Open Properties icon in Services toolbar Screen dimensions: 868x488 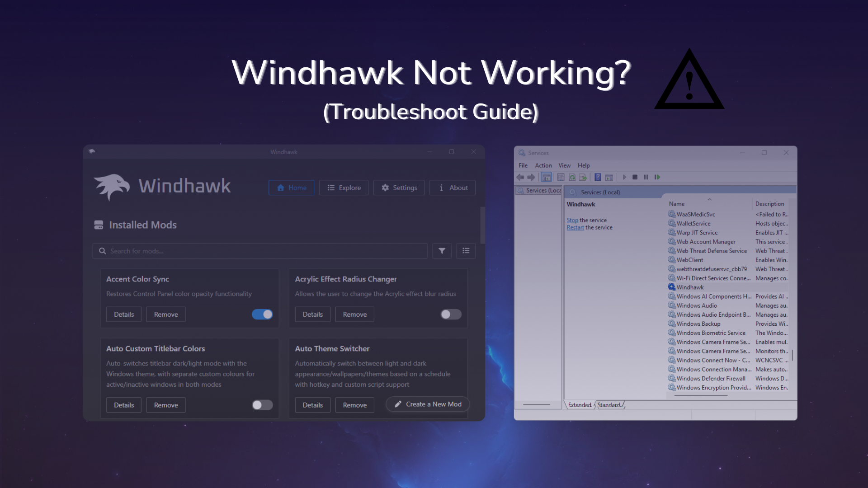click(x=561, y=177)
